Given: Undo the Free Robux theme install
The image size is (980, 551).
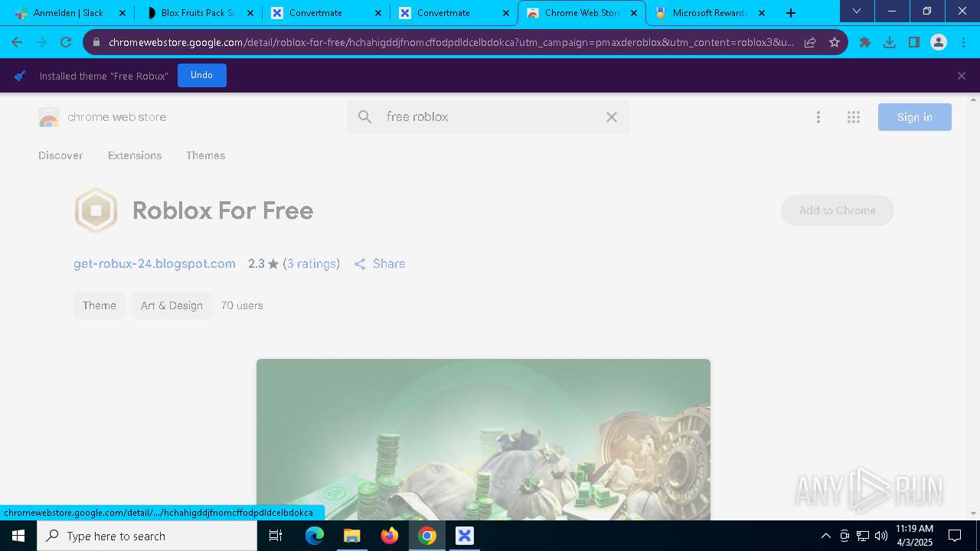Looking at the screenshot, I should pos(201,75).
